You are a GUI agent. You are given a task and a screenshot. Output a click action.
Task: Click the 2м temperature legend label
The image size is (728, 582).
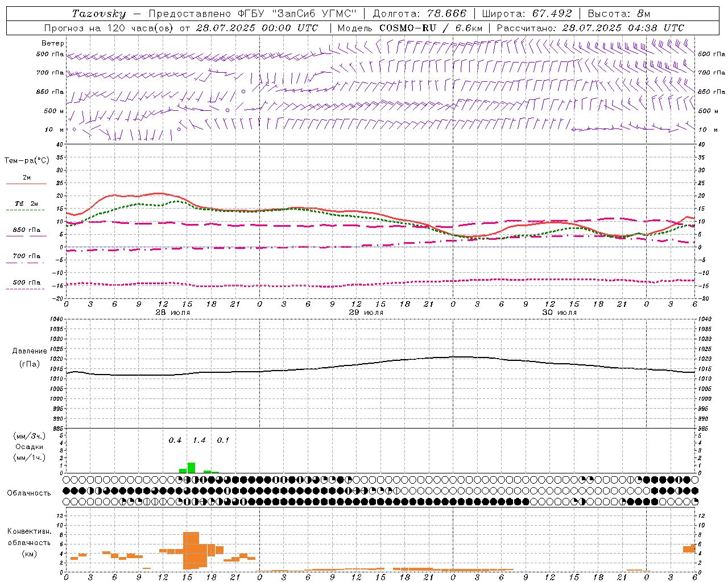click(27, 177)
